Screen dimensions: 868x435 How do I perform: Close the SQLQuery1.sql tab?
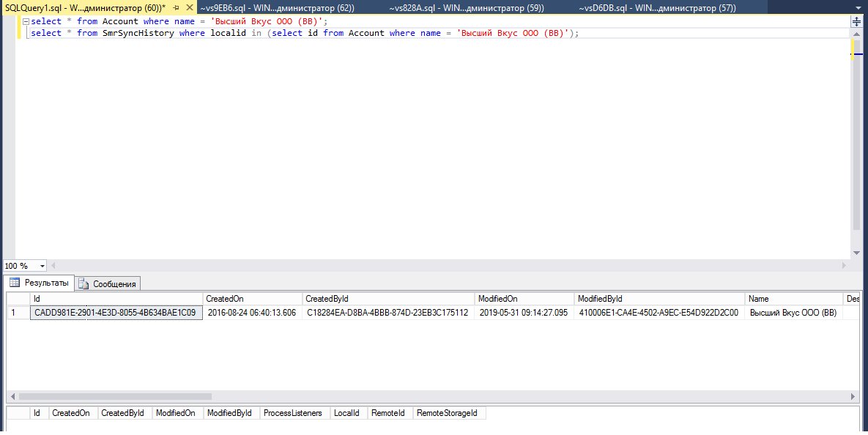click(189, 8)
